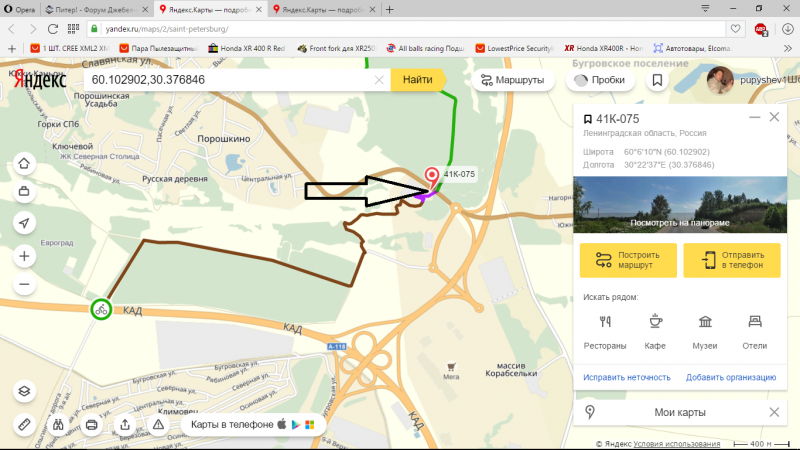Save 41K-075 place with bookmark icon
This screenshot has width=800, height=450.
click(587, 119)
